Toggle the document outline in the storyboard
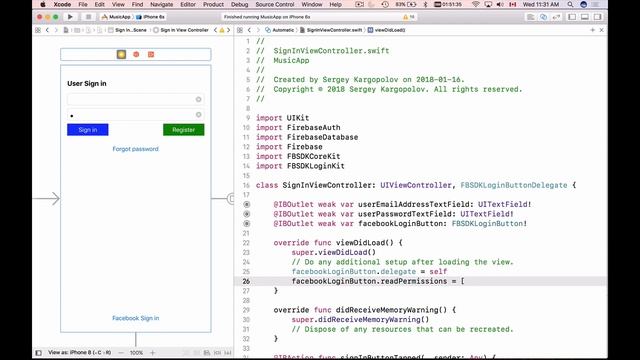 pyautogui.click(x=38, y=353)
